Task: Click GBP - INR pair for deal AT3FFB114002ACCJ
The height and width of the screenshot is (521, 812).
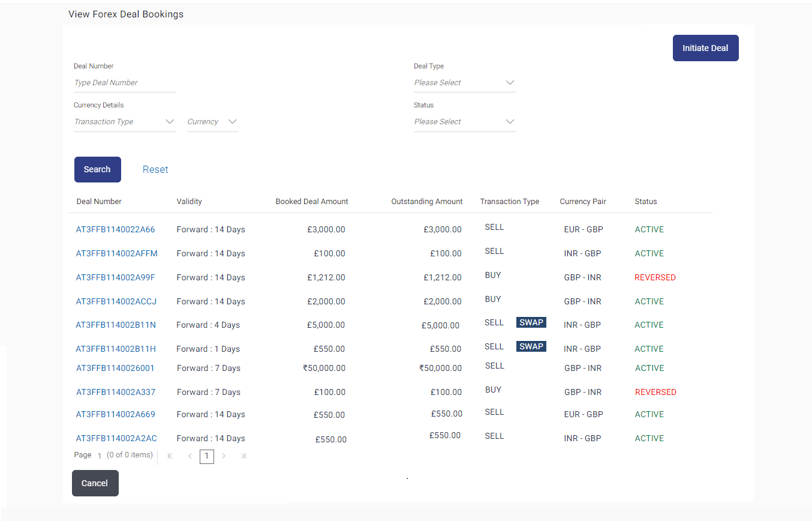Action: pyautogui.click(x=583, y=301)
